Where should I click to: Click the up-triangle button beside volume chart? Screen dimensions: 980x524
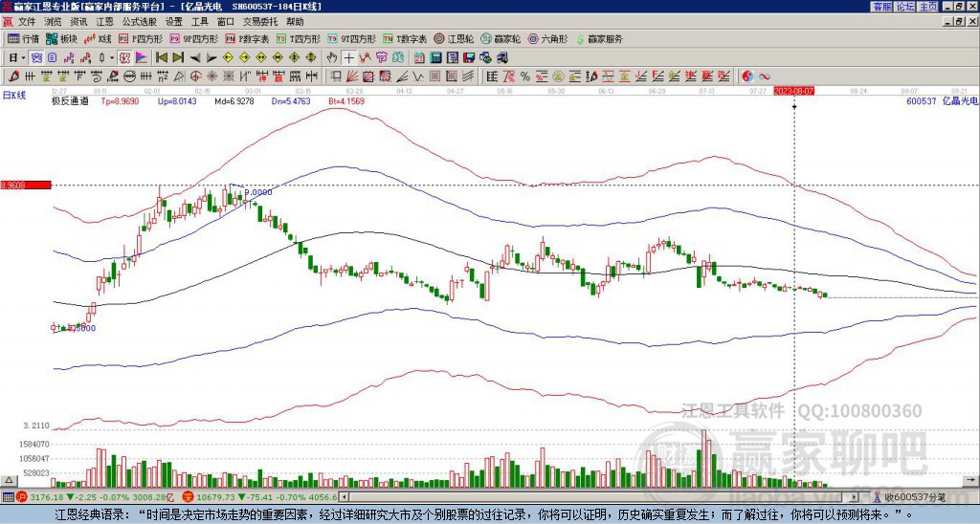[x=8, y=481]
